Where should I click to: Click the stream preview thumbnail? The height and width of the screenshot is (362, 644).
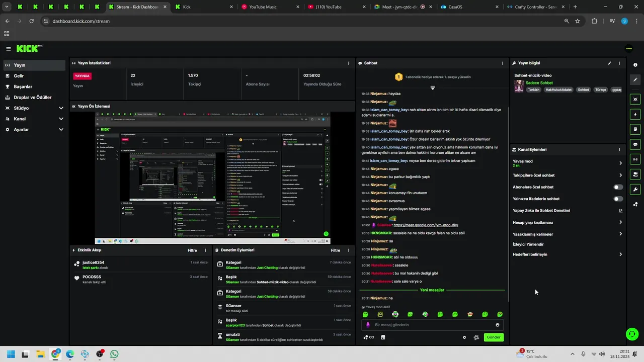point(213,178)
